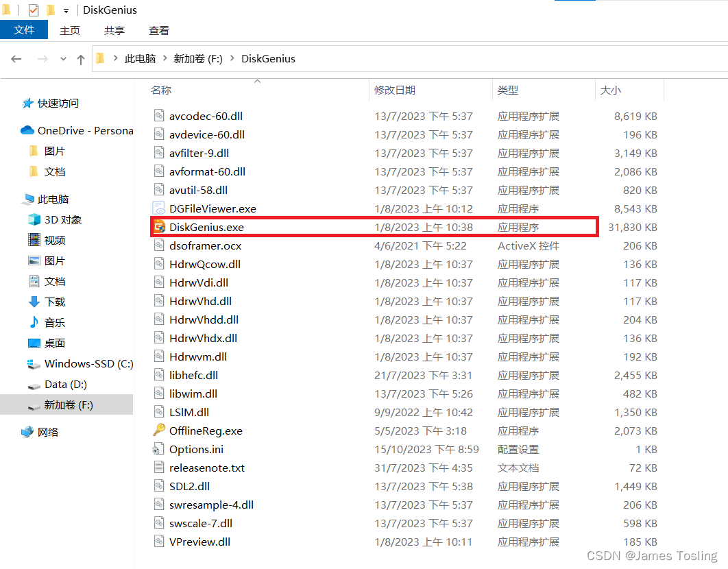The image size is (728, 569).
Task: Click the new folder icon in title bar
Action: [51, 10]
